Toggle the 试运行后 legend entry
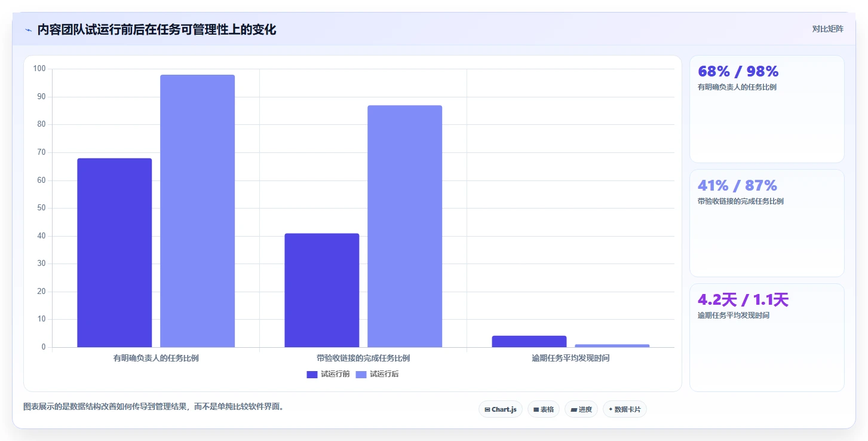The image size is (868, 441). coord(377,375)
